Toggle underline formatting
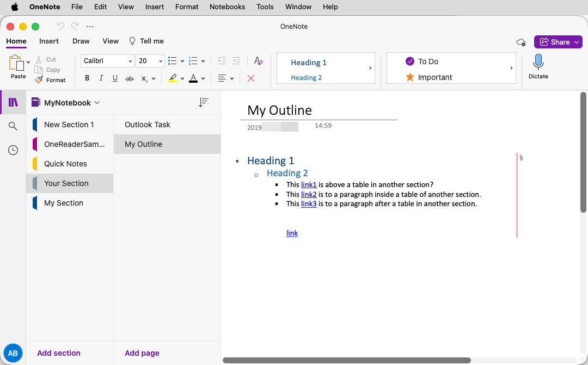Image resolution: width=588 pixels, height=365 pixels. (x=115, y=78)
